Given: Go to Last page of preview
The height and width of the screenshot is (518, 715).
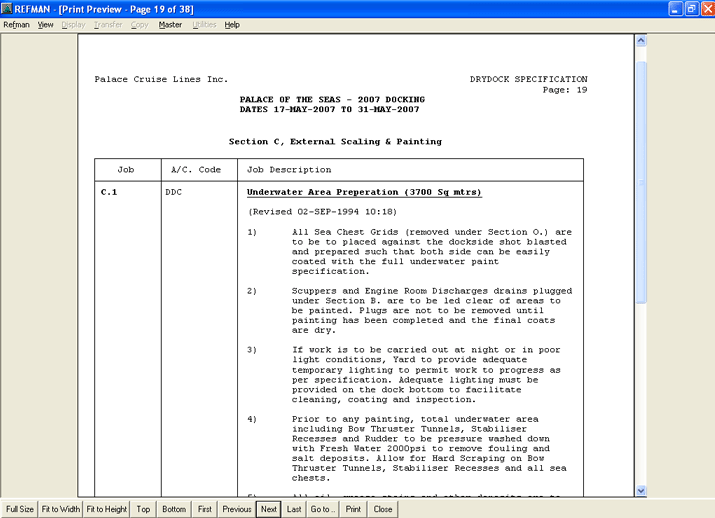Looking at the screenshot, I should tap(294, 509).
